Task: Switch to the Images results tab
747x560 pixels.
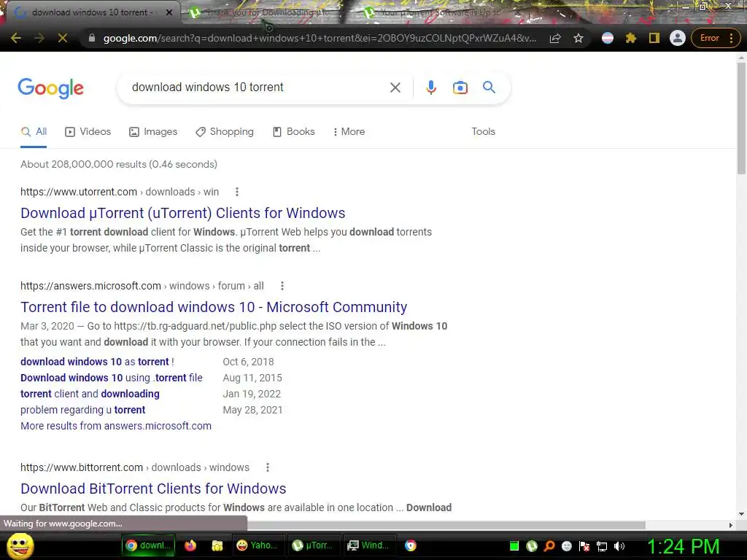Action: coord(153,132)
